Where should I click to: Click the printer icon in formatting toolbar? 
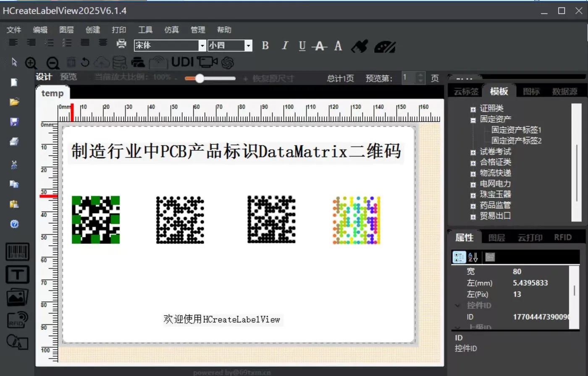click(x=121, y=43)
